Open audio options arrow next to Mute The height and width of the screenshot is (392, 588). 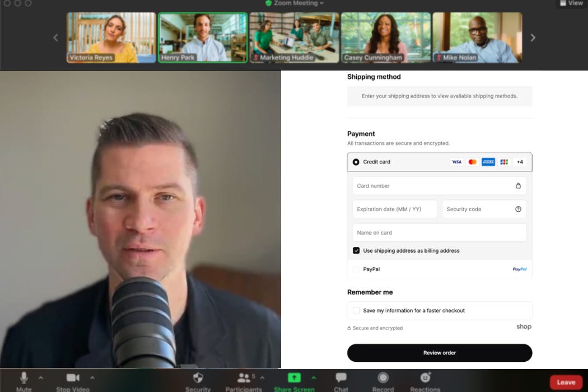pyautogui.click(x=41, y=378)
